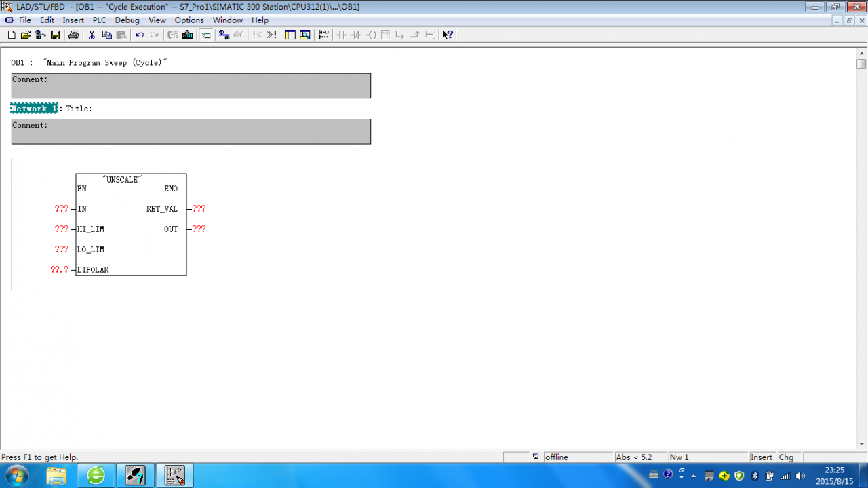Screen dimensions: 868x488
Task: Open the Help menu
Action: [x=260, y=20]
